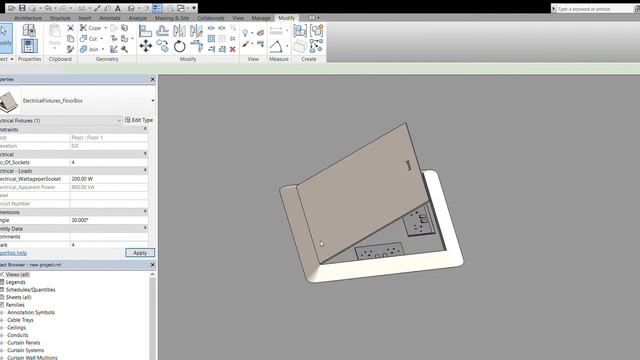The width and height of the screenshot is (640, 360).
Task: Expand the Cable Trays family node
Action: pyautogui.click(x=2, y=320)
